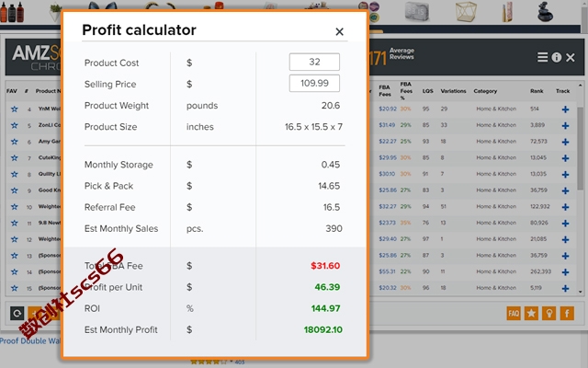Viewport: 588px width, 368px height.
Task: Favorite row 6 Amy Gar product star
Action: [15, 142]
